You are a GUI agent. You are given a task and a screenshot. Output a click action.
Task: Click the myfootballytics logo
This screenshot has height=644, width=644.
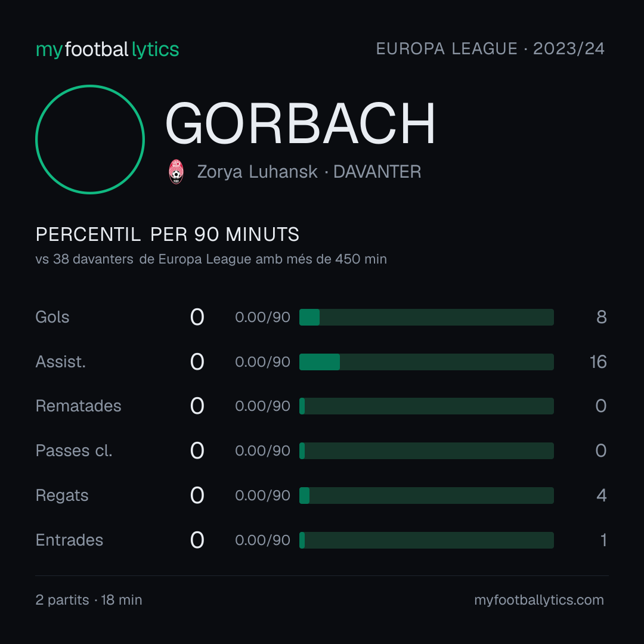[107, 49]
